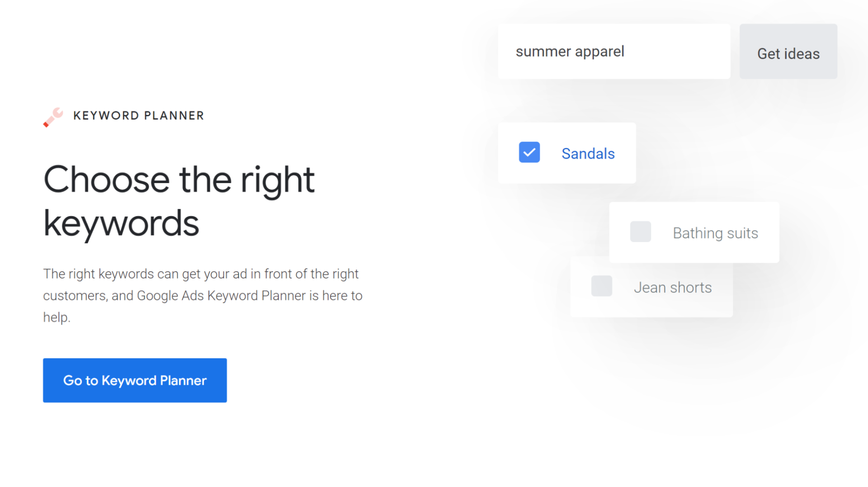Click the Sandals suggestion card background
The height and width of the screenshot is (487, 868).
tap(567, 153)
